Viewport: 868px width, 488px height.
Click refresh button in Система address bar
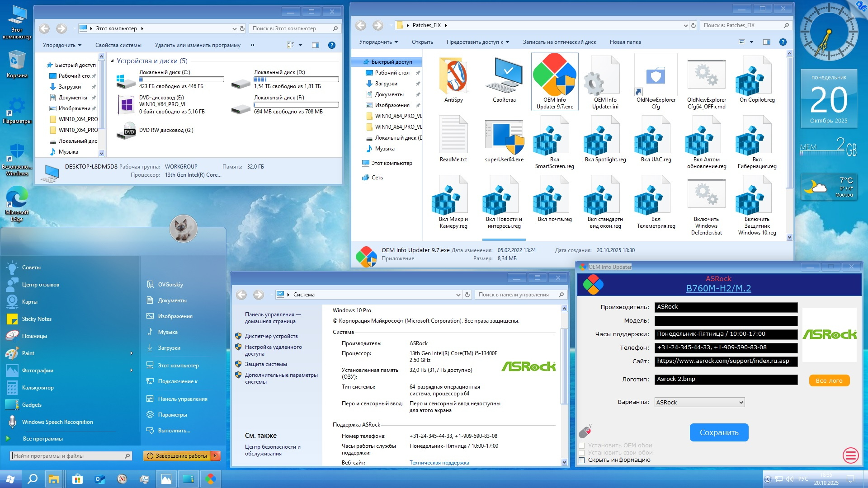tap(467, 295)
